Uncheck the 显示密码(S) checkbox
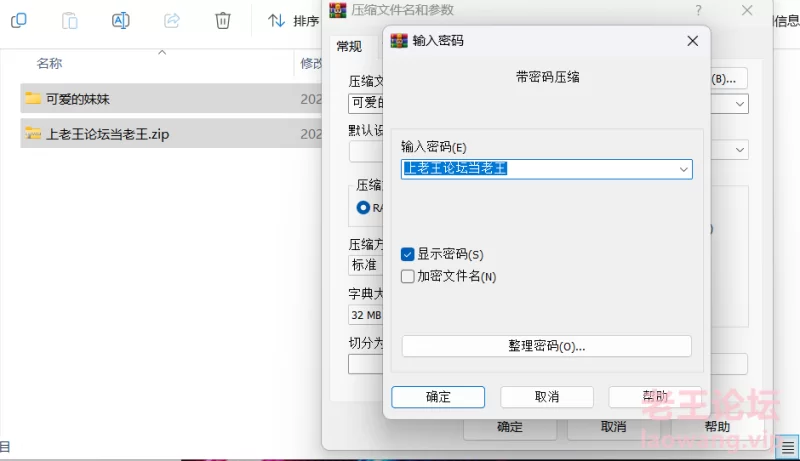Screen dimensions: 800x461 point(407,254)
